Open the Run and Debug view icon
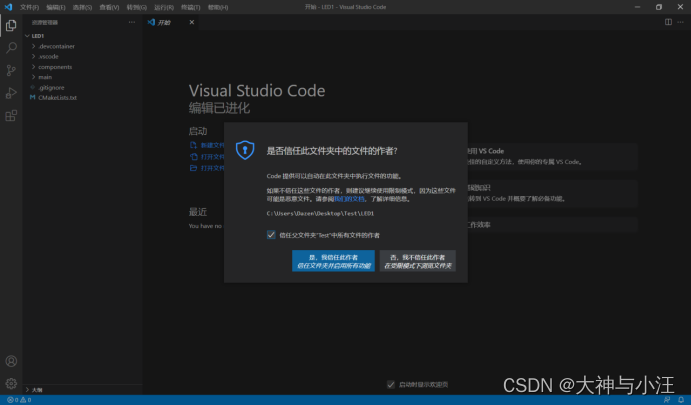This screenshot has height=405, width=691. pos(11,93)
